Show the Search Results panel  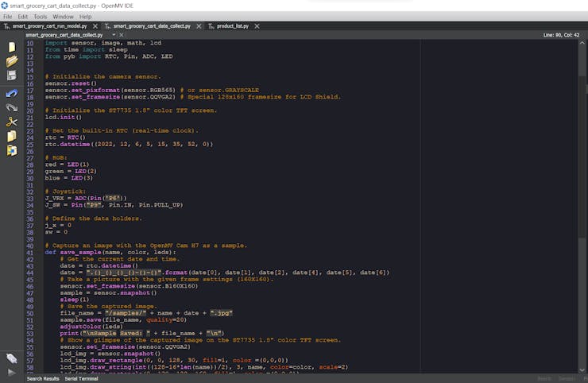click(x=43, y=379)
